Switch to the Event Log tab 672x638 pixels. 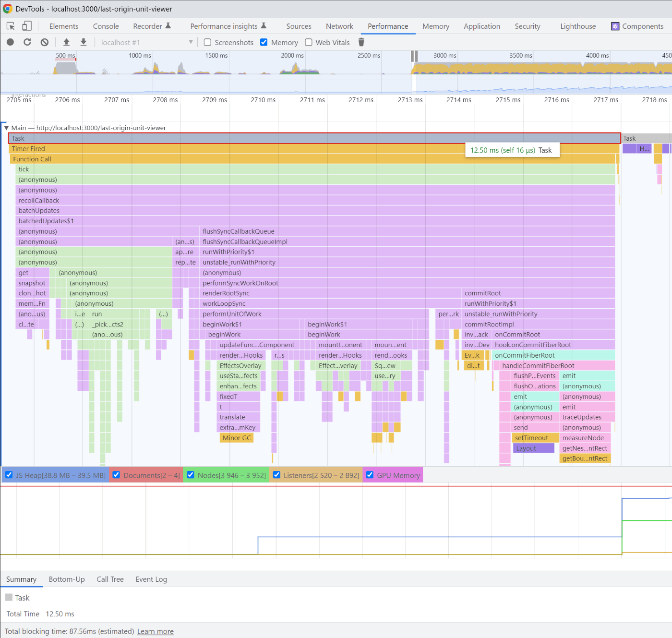(151, 579)
